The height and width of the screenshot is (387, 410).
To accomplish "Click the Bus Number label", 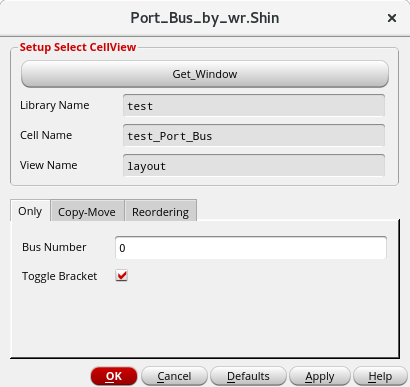I will 54,247.
